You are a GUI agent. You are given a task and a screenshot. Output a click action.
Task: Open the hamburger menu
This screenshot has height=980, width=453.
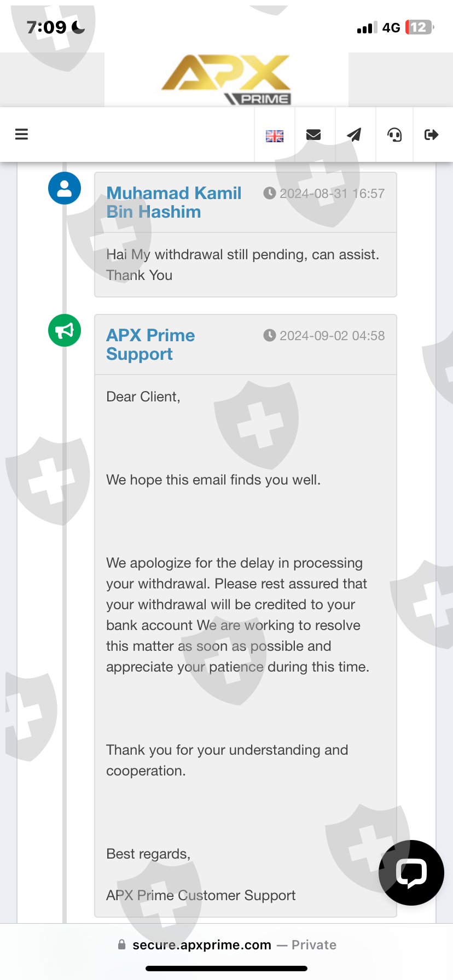[21, 135]
